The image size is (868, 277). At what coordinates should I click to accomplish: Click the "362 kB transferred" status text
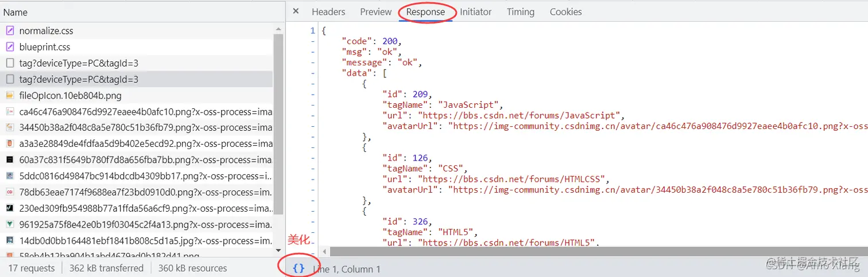(106, 268)
